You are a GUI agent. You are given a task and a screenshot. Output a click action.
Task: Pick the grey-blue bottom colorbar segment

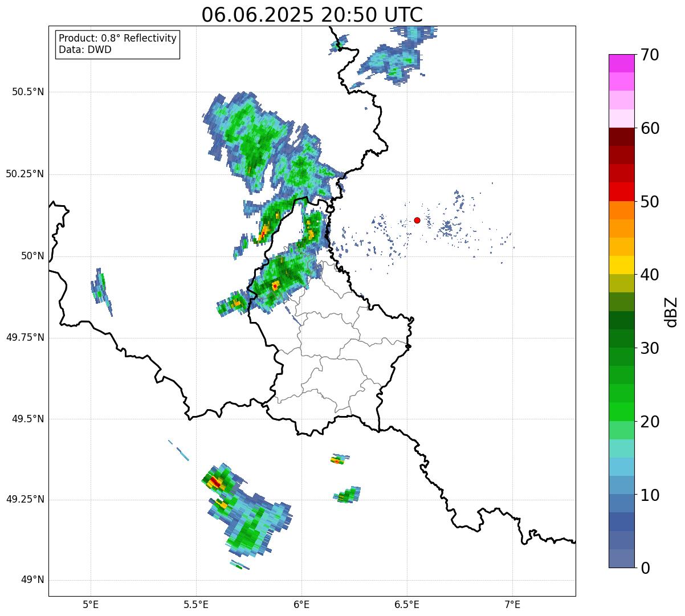tap(621, 558)
